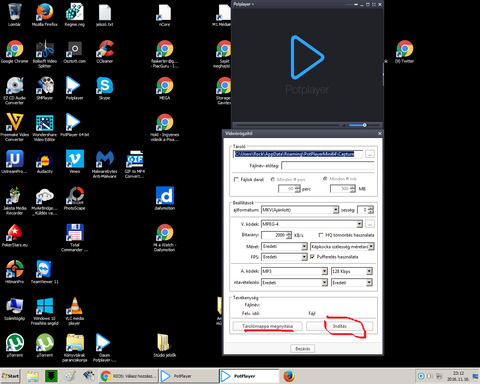
Task: Select the Jaksta Media Recorder desktop icon
Action: point(14,201)
